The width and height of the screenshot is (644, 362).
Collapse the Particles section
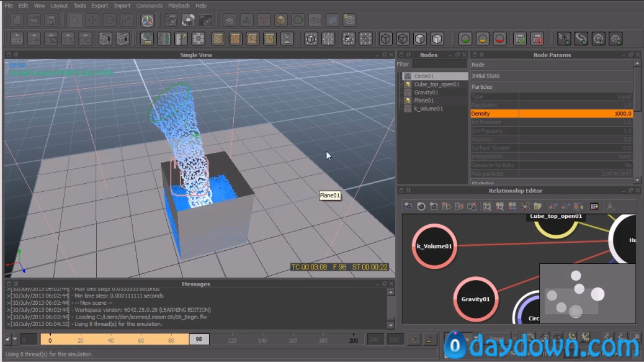(x=552, y=87)
